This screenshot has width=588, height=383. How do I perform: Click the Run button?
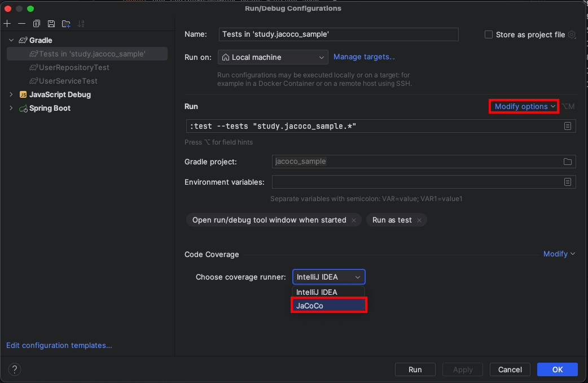[x=415, y=369]
